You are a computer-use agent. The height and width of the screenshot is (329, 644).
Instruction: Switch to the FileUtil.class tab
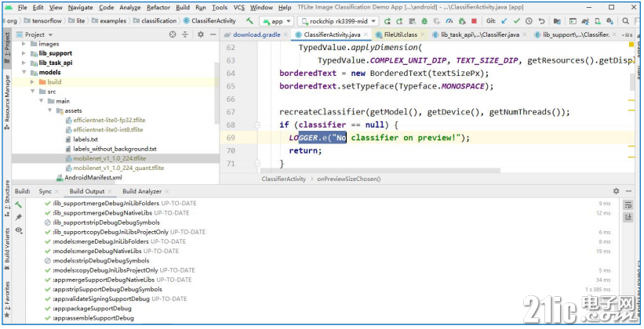(401, 34)
